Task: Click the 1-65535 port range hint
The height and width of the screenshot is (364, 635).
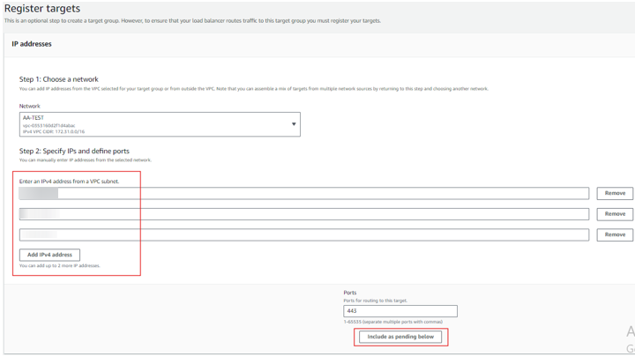Action: click(x=395, y=323)
